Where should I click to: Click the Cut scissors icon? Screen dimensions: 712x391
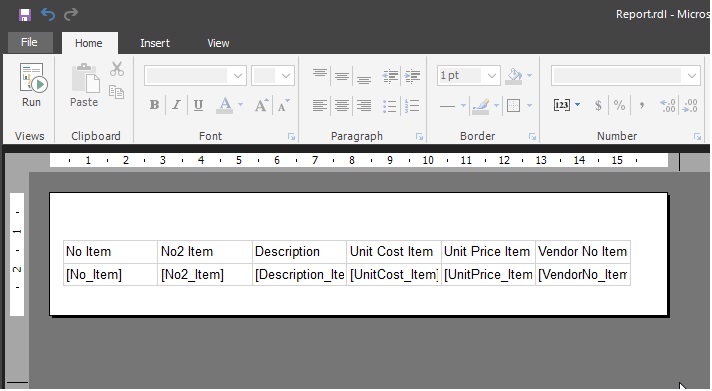coord(117,69)
